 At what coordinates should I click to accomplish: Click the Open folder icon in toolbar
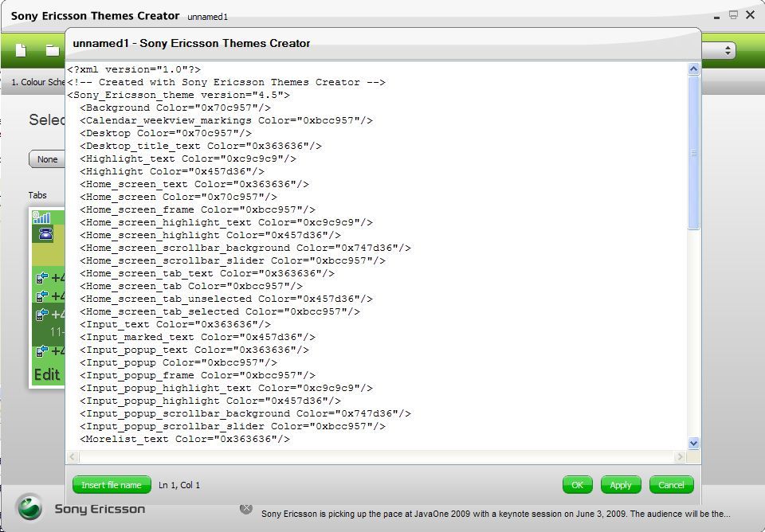(53, 50)
